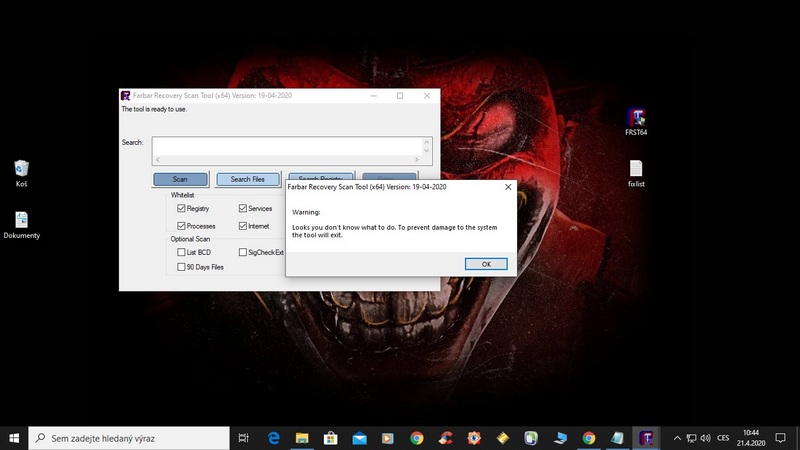800x450 pixels.
Task: Open Task View from the taskbar
Action: pos(243,438)
